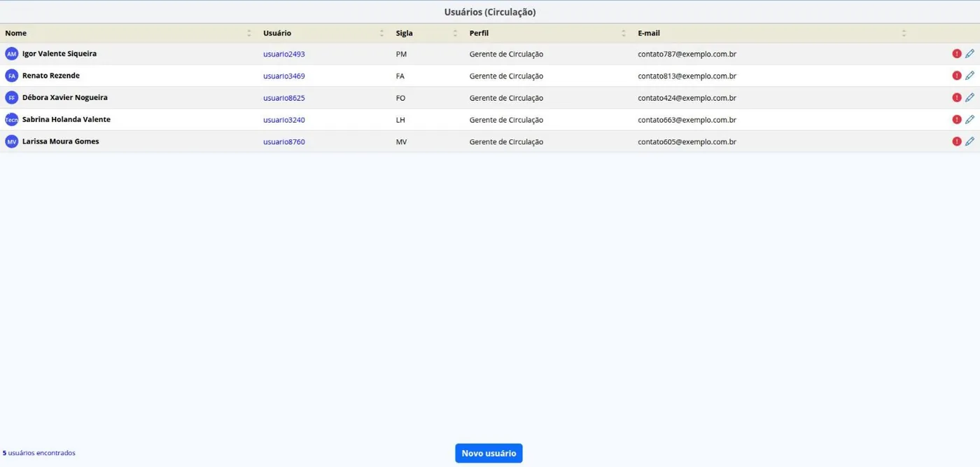Edit Renato Rezende with the pencil icon
Viewport: 980px width, 467px height.
click(969, 76)
